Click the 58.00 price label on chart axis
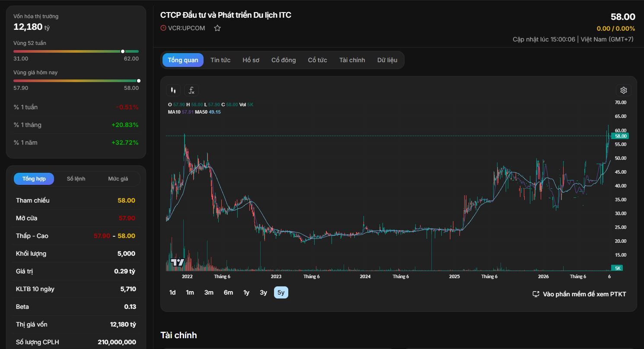 620,136
